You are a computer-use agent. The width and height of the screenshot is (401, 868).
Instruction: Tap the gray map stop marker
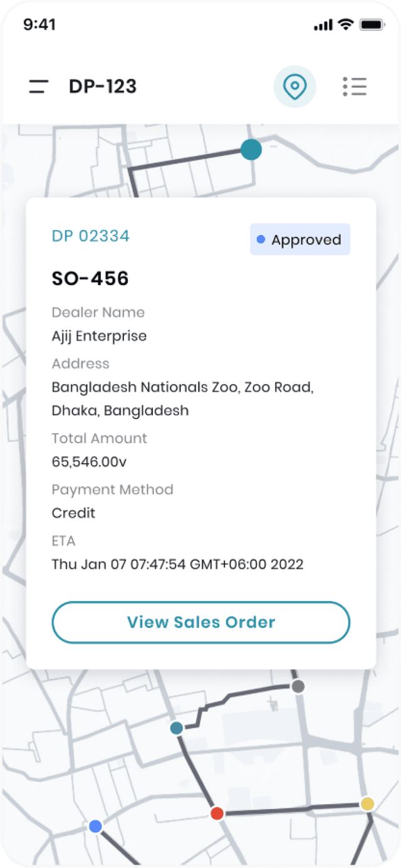[298, 686]
